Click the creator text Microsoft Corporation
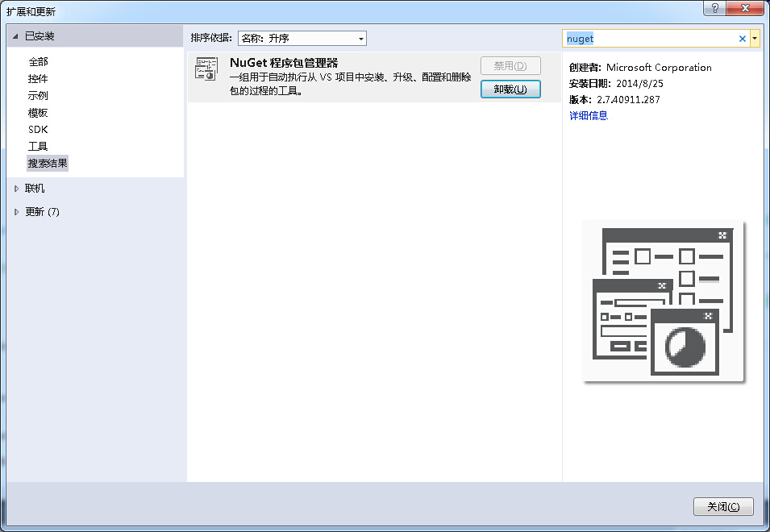Image resolution: width=770 pixels, height=532 pixels. click(x=659, y=68)
